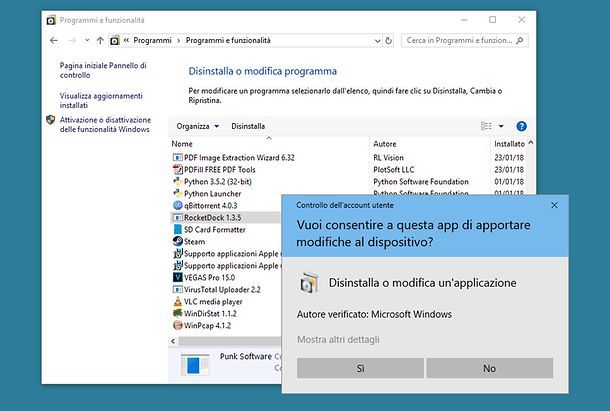Go up one folder level arrow
The height and width of the screenshot is (411, 610).
(100, 40)
